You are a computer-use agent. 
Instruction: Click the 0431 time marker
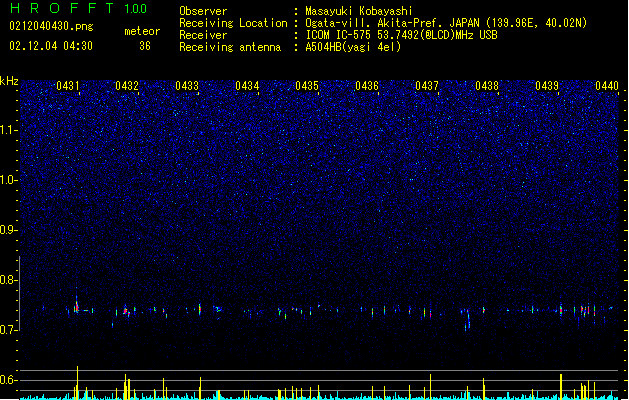click(67, 86)
